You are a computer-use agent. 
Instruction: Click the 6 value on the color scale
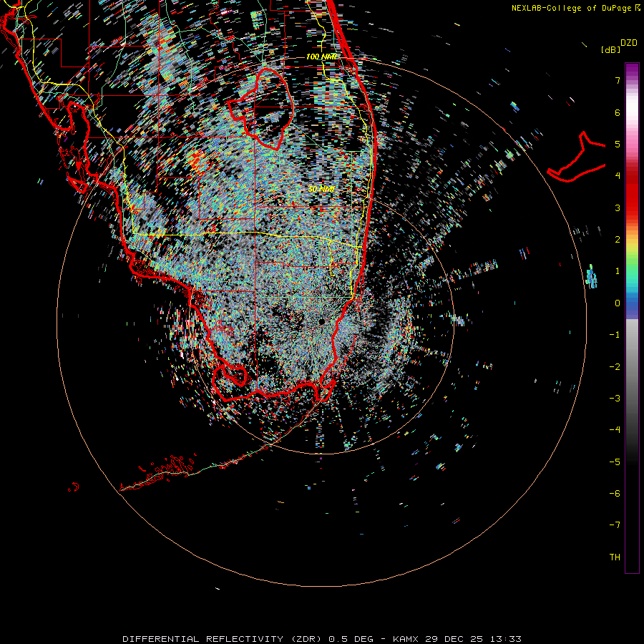[x=618, y=112]
